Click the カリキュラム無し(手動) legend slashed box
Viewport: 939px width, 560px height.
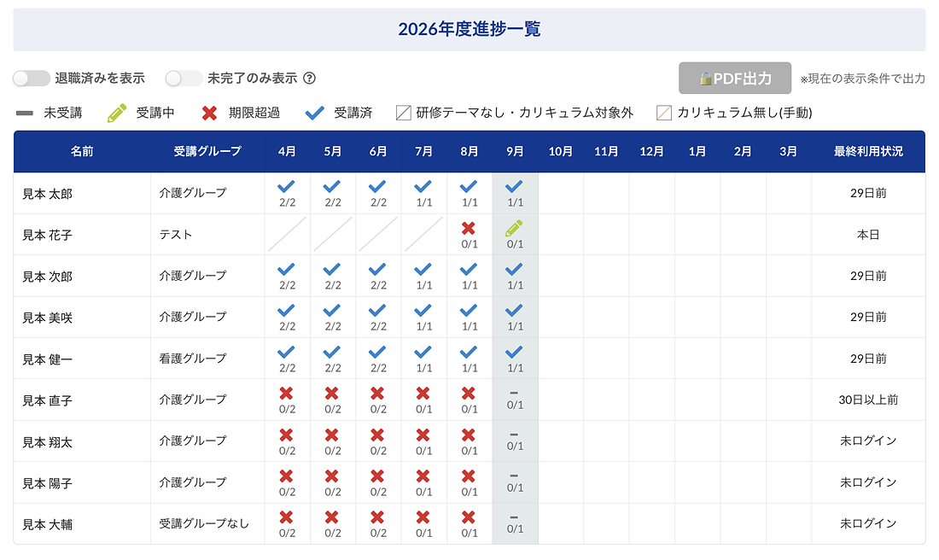(664, 113)
